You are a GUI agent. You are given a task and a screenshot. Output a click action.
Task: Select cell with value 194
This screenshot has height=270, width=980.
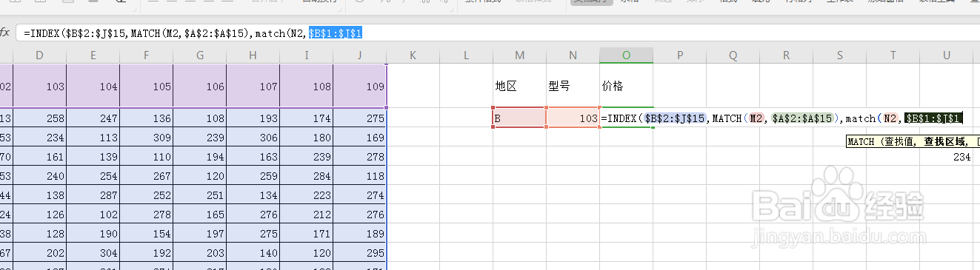coord(199,157)
